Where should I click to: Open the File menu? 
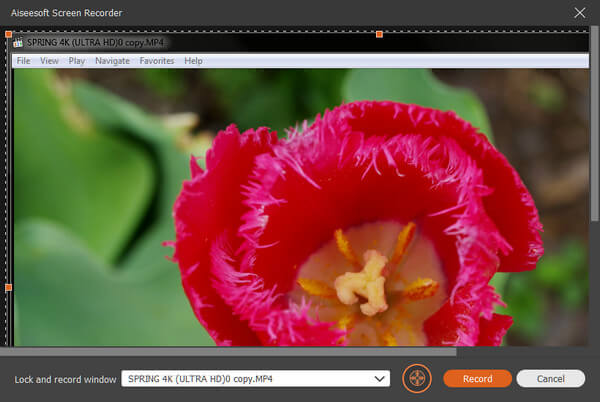[23, 61]
